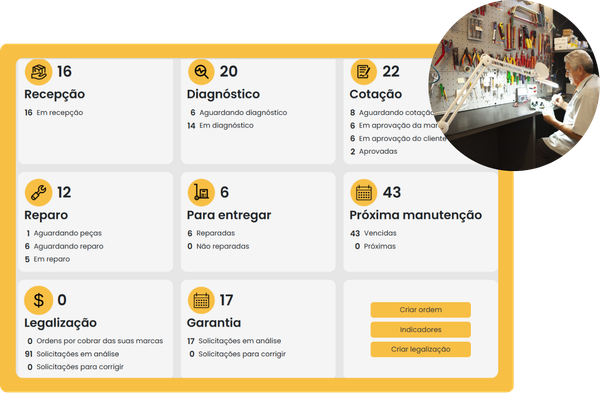
Task: Open the Cotação card title
Action: coord(376,95)
